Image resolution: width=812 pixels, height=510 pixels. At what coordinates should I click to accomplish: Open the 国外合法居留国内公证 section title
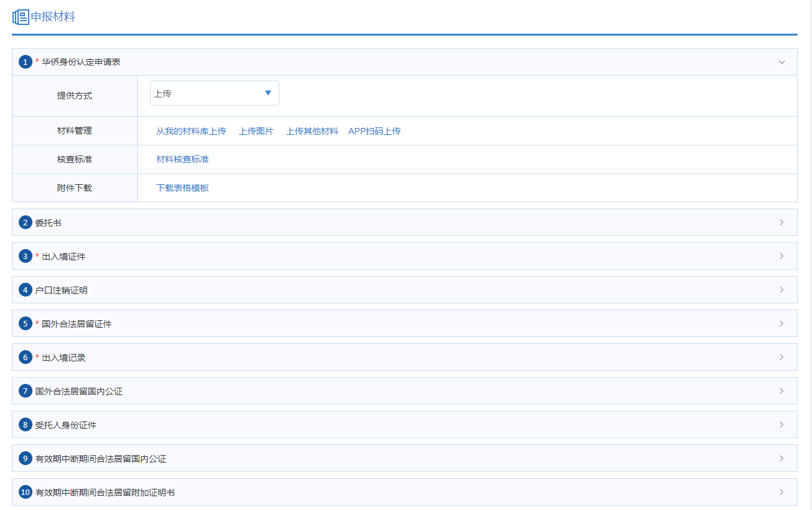[79, 391]
